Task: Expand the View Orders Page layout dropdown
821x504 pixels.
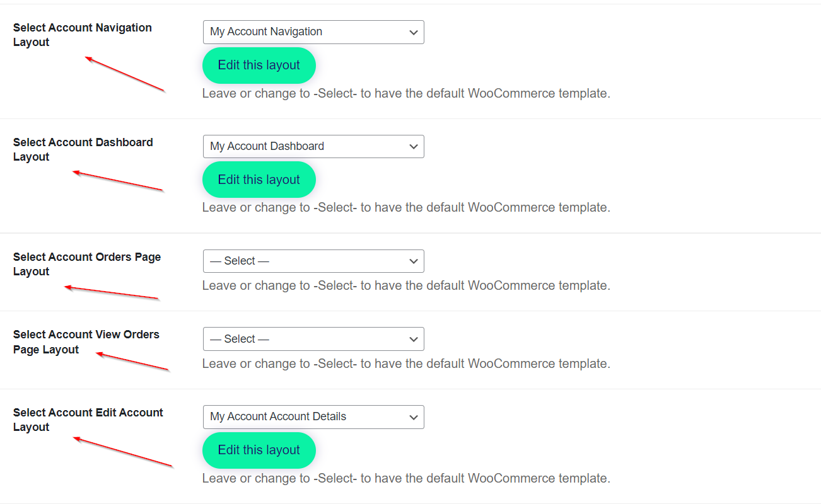Action: (313, 340)
